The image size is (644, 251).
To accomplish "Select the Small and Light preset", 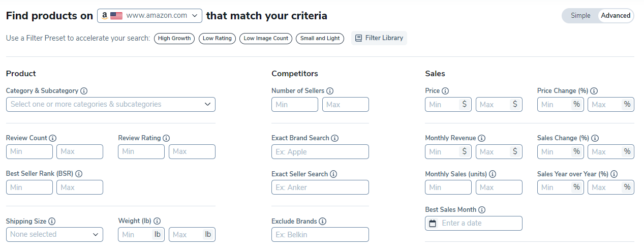I will (x=320, y=38).
